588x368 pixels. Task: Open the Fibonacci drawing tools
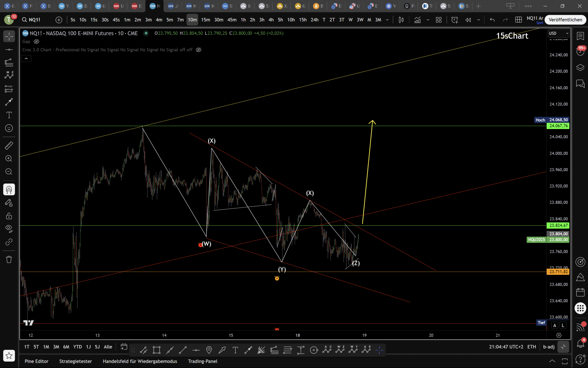point(9,62)
